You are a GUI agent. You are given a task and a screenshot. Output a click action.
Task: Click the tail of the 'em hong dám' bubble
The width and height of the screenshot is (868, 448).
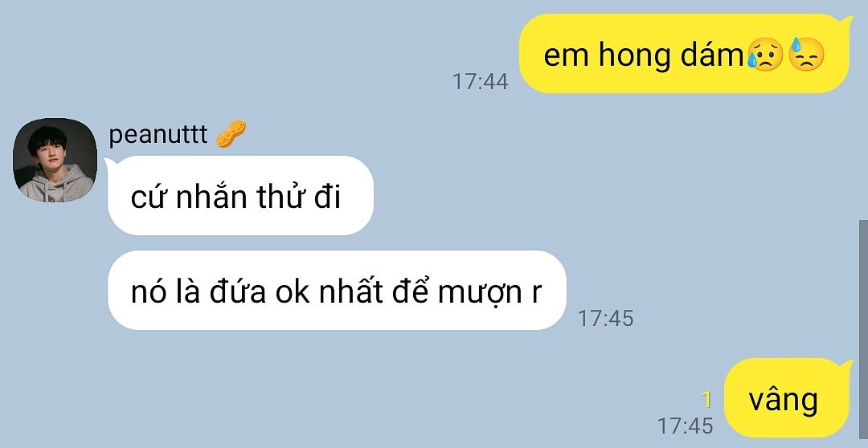[845, 20]
